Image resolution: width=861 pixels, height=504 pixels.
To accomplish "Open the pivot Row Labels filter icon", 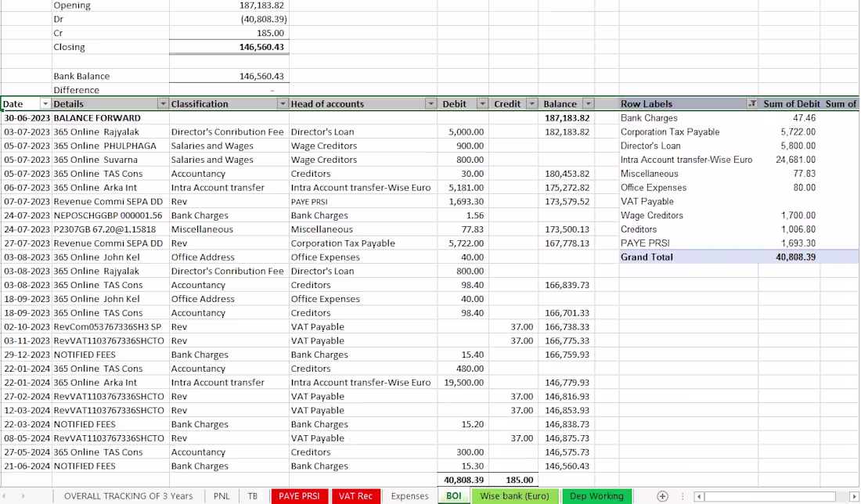I will (751, 104).
